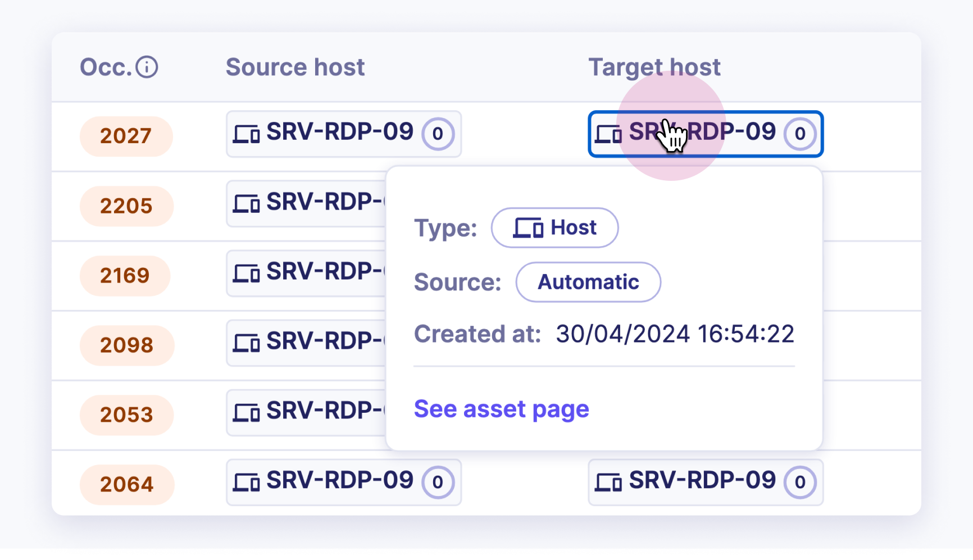Select the Automatic source badge

[x=588, y=282]
